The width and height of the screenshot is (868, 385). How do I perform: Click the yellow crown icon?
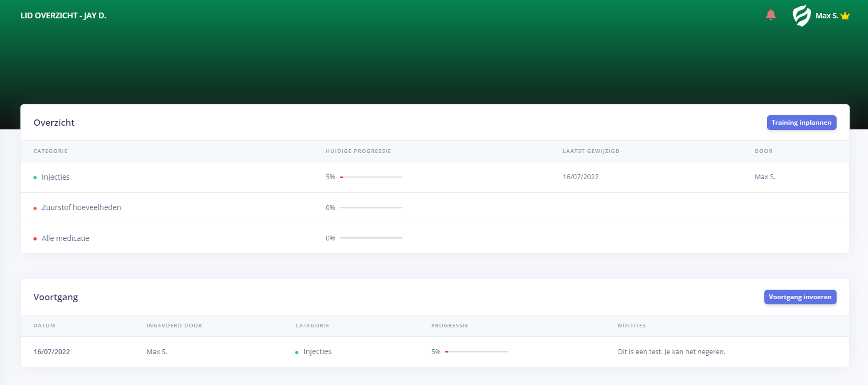[845, 16]
